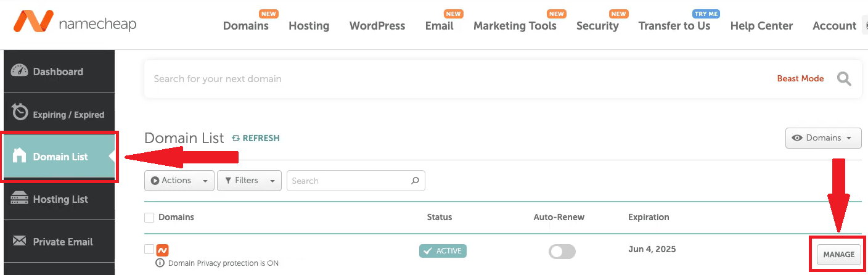Image resolution: width=868 pixels, height=275 pixels.
Task: Open Hosting List sidebar item
Action: (59, 199)
